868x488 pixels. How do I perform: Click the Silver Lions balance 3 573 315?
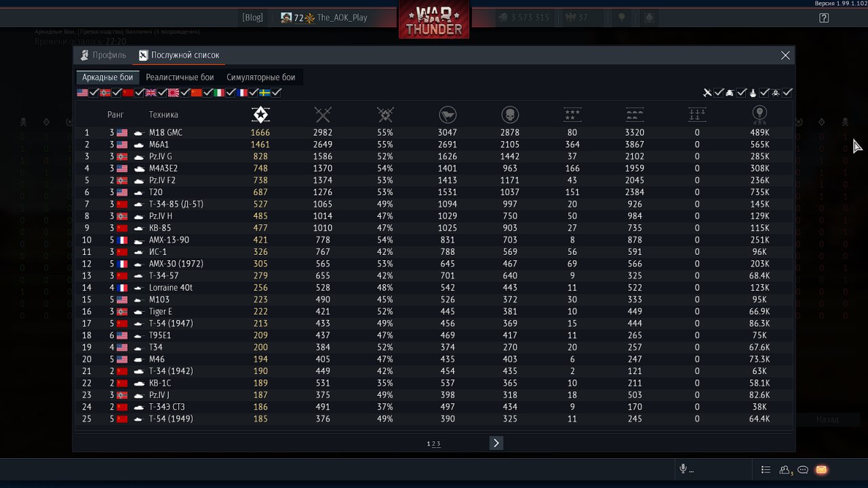[x=524, y=18]
